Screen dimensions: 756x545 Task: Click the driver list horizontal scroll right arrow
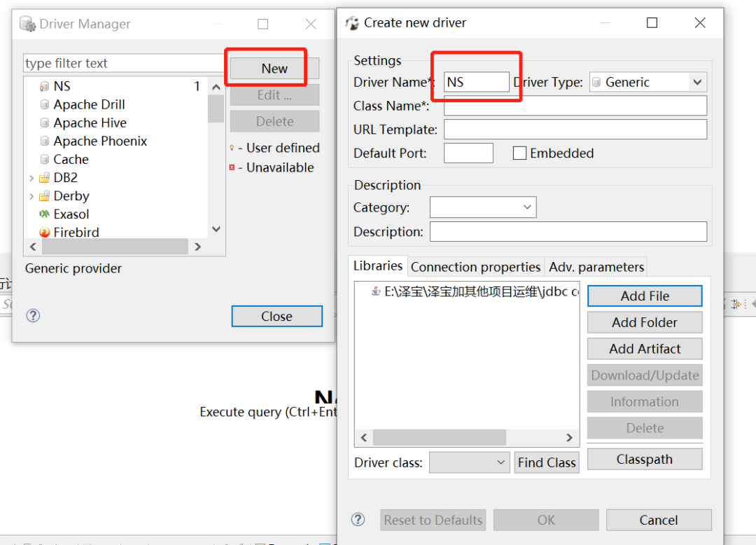pos(197,247)
